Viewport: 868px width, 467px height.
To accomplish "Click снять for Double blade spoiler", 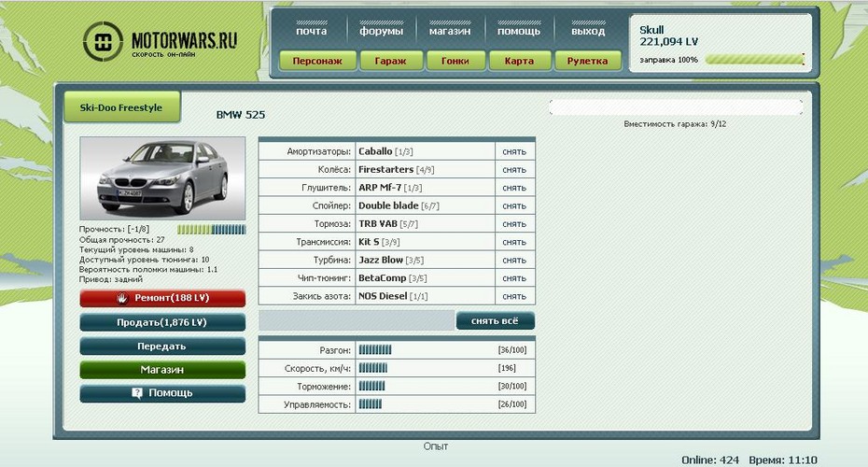I will coord(514,206).
